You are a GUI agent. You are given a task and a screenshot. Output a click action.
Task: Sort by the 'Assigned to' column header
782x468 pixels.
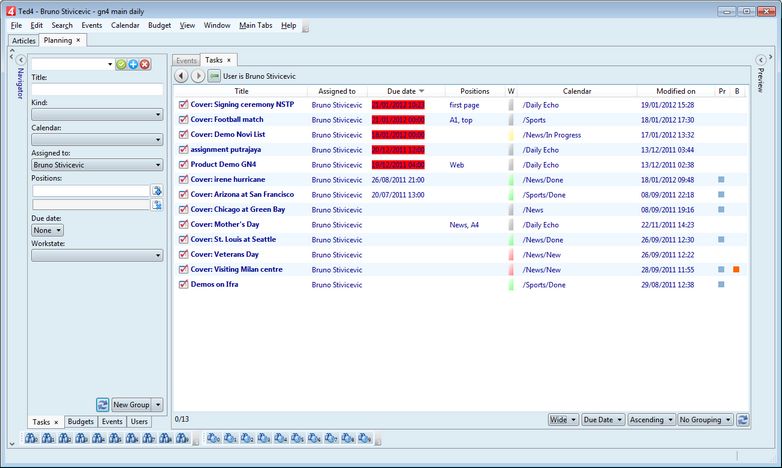coord(337,91)
